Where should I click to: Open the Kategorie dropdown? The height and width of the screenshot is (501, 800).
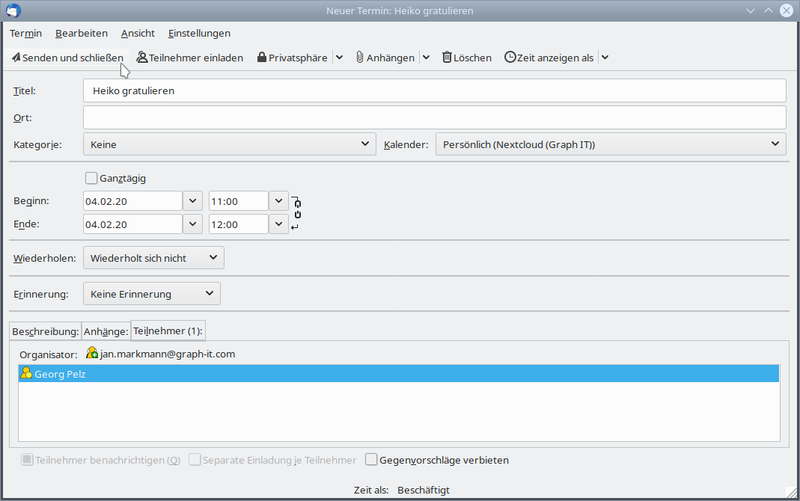pyautogui.click(x=230, y=145)
